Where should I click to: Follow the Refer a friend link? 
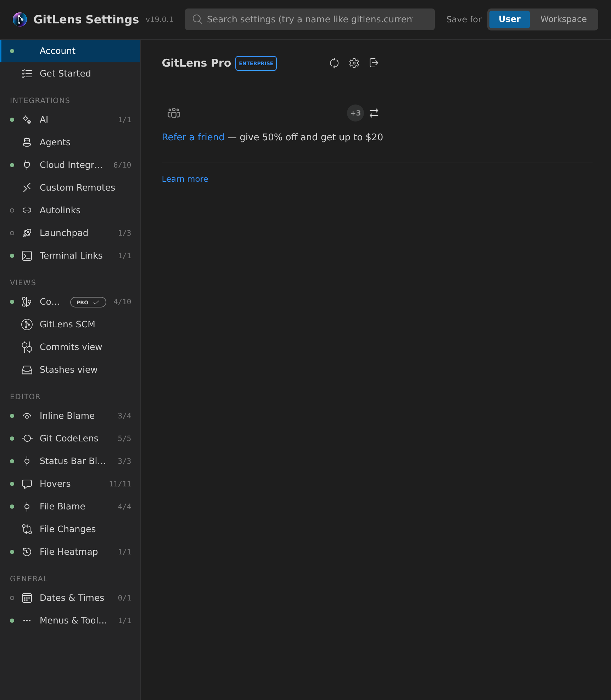point(193,137)
